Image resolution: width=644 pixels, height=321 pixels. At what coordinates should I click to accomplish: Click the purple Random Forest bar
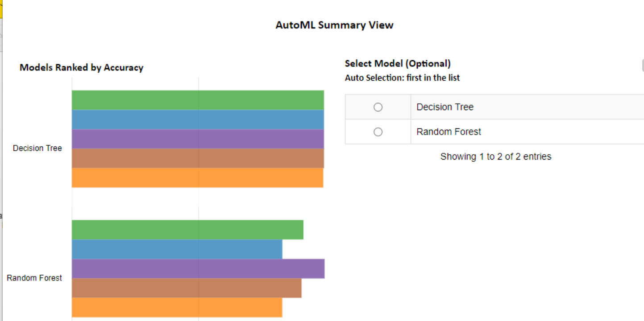click(198, 268)
